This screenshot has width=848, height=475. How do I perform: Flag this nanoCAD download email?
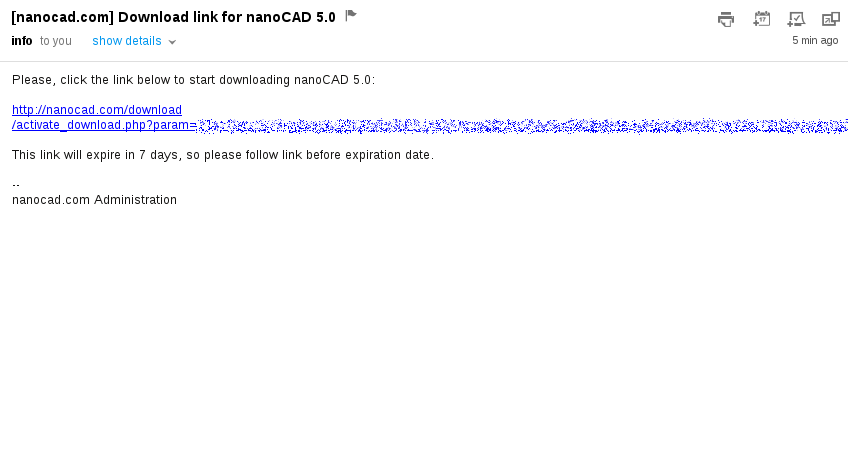[x=351, y=15]
